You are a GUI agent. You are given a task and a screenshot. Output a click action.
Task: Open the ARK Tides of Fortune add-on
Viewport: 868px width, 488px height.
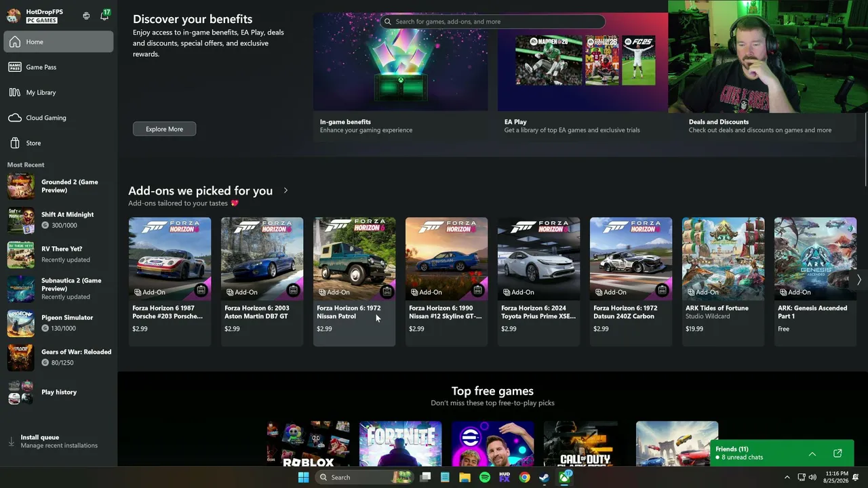pyautogui.click(x=723, y=281)
